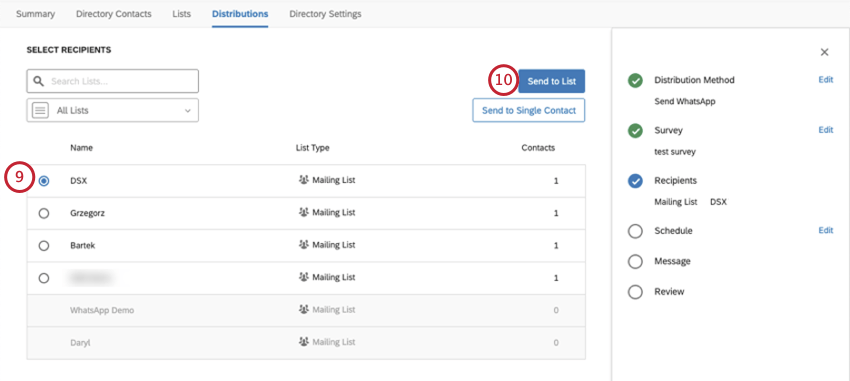Select the DSX radio button

(x=44, y=181)
